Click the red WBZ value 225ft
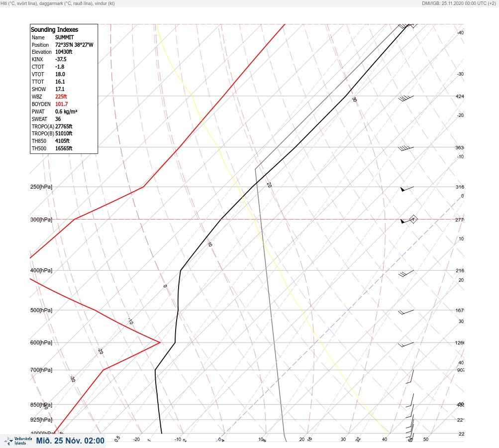499x448 pixels. click(61, 97)
